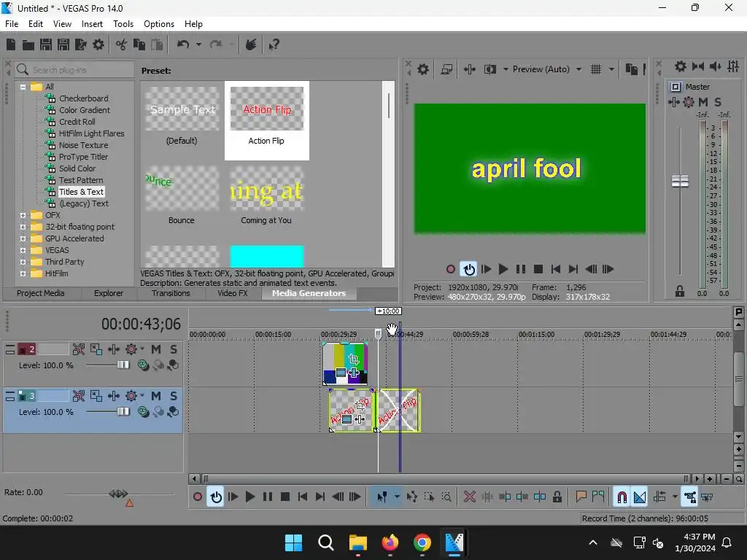This screenshot has width=747, height=560.
Task: Adjust the playback Rate slider
Action: click(119, 494)
